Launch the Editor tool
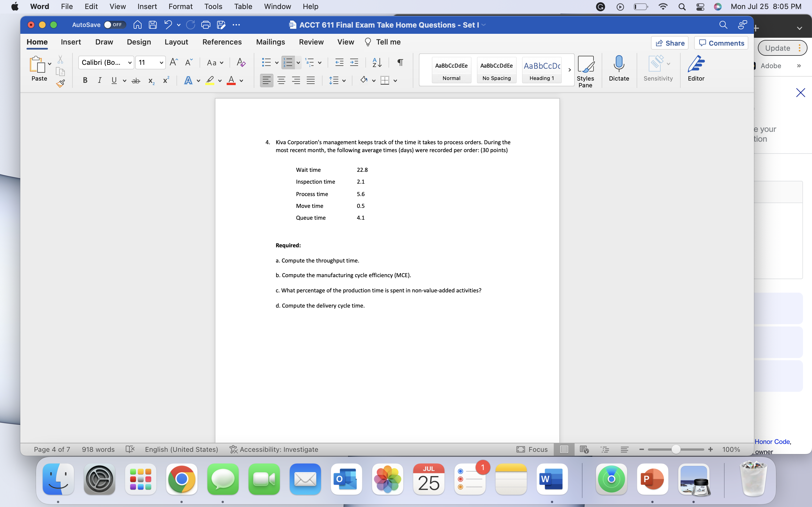812x507 pixels. coord(696,69)
